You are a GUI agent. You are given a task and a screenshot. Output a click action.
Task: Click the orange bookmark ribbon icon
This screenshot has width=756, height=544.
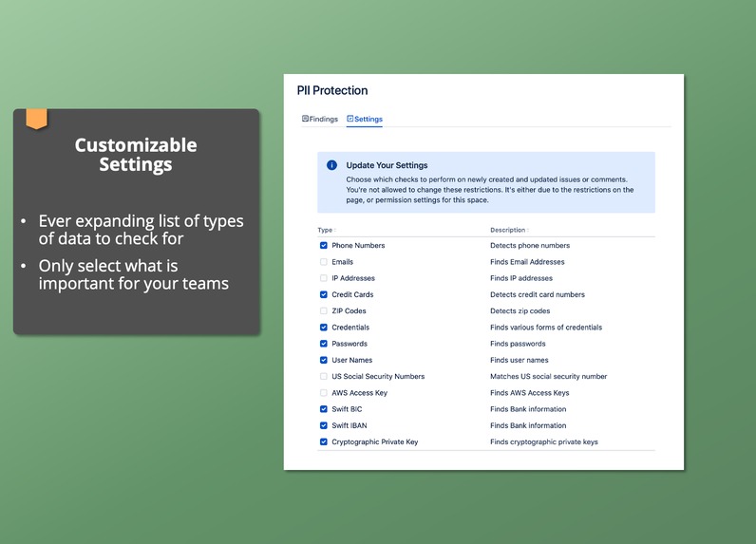click(37, 119)
